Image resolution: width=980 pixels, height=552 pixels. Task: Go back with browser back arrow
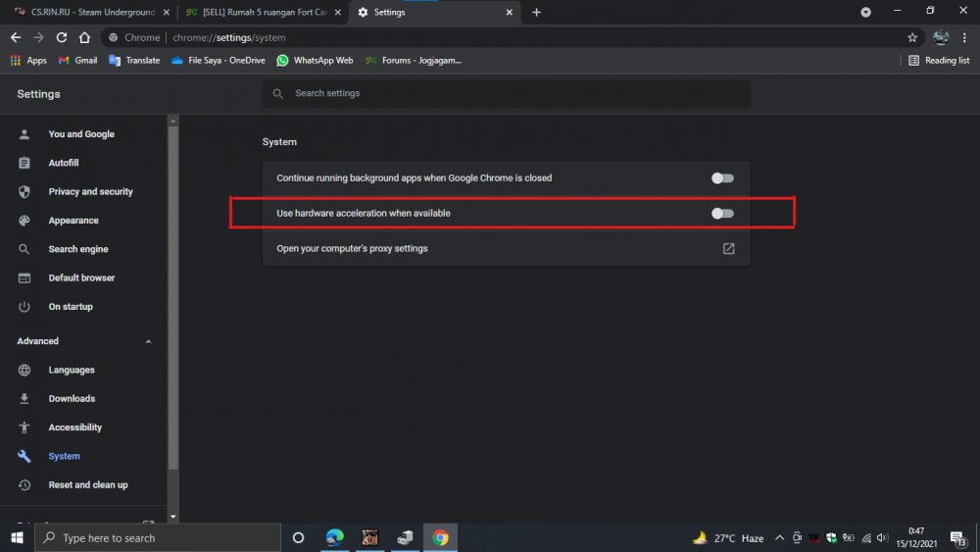coord(16,37)
